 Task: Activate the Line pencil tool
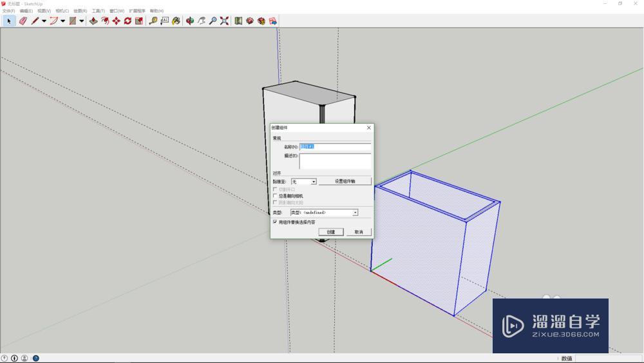pos(35,21)
